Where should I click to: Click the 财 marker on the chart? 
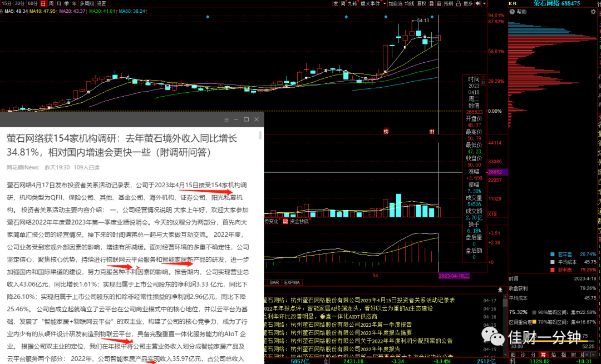tap(432, 132)
